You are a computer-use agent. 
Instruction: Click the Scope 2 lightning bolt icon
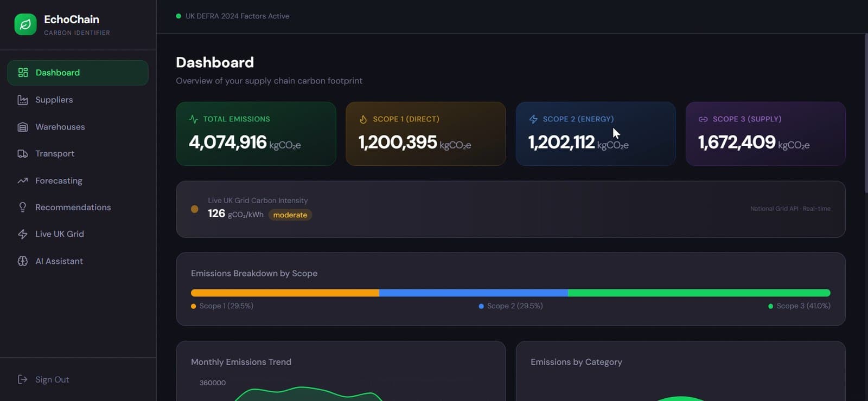point(533,119)
